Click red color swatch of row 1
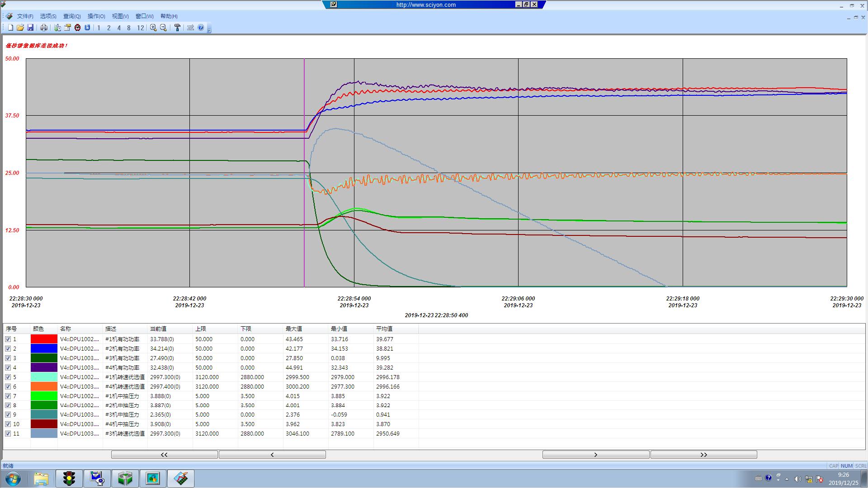Image resolution: width=868 pixels, height=488 pixels. (x=44, y=339)
